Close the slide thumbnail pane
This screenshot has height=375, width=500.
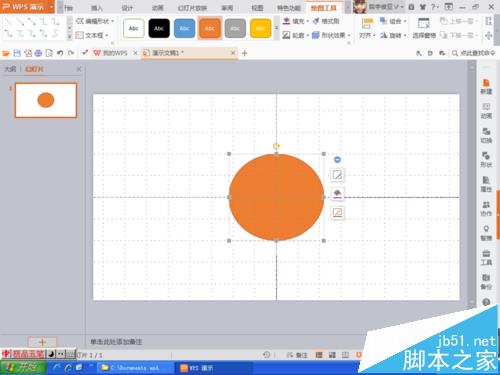79,69
